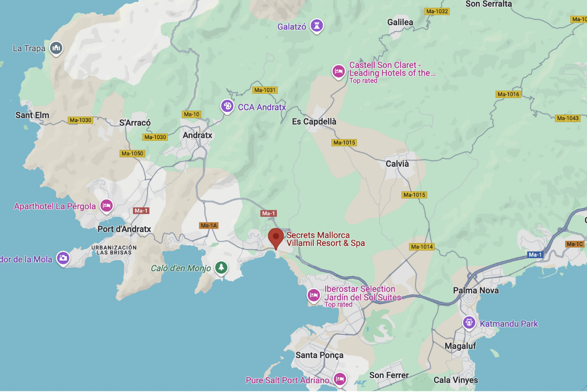Select the Mirador de la Mola camera icon
The image size is (587, 392).
(x=63, y=258)
